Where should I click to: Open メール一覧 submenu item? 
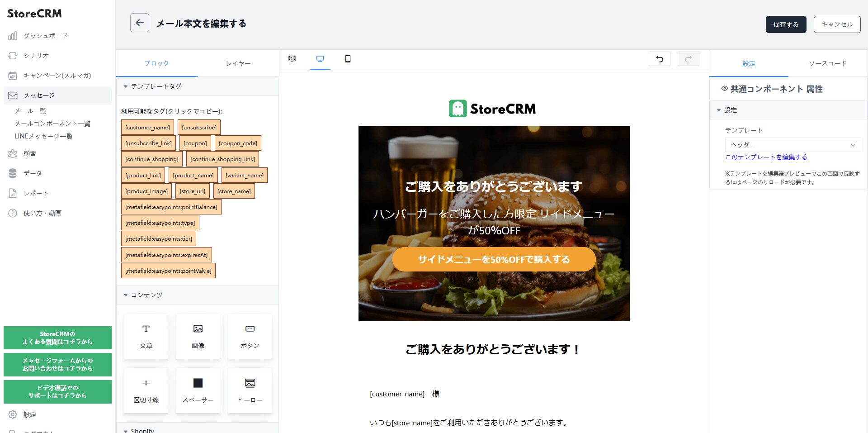tap(30, 111)
